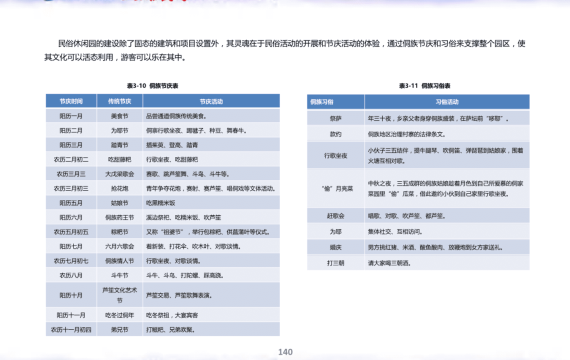Select the '阳历七月' cell

tap(71, 246)
